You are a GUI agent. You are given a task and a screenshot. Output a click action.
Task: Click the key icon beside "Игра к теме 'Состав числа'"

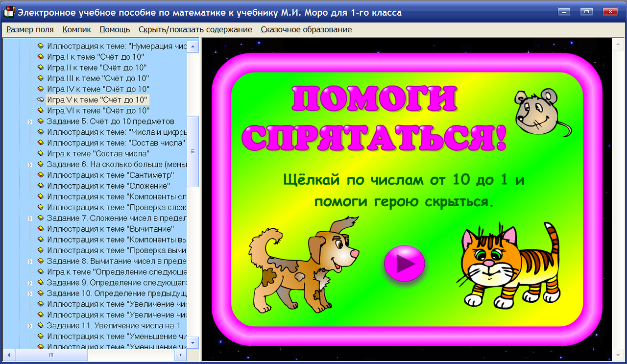tap(40, 153)
